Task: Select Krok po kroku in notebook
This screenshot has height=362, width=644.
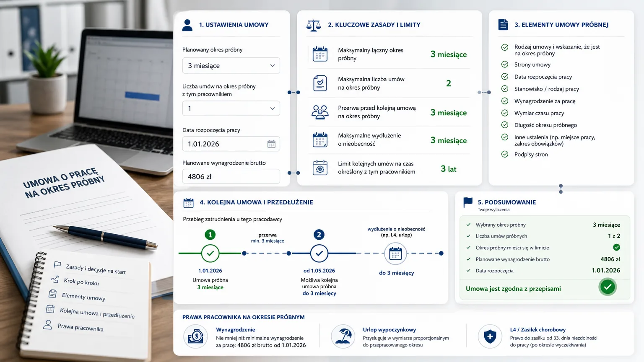Action: [81, 282]
